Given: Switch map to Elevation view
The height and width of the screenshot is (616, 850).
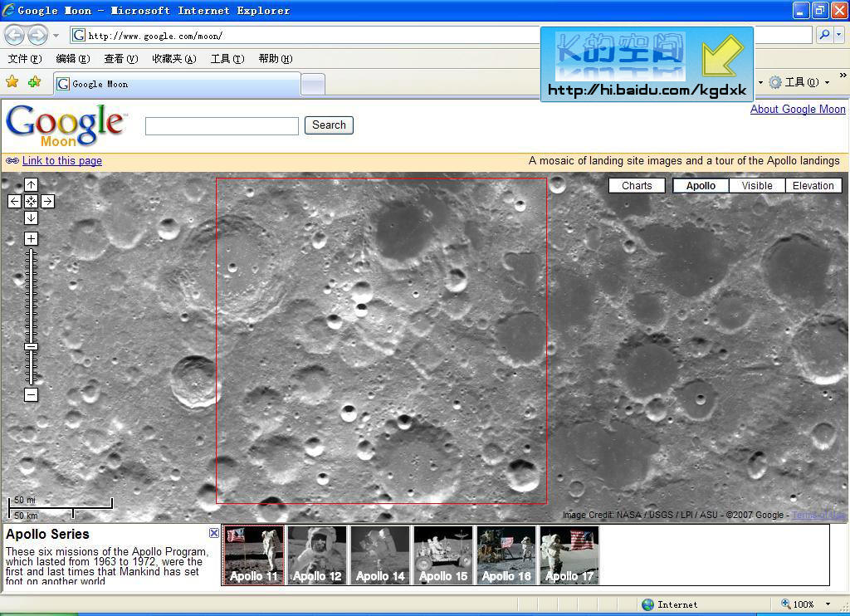Looking at the screenshot, I should coord(813,186).
